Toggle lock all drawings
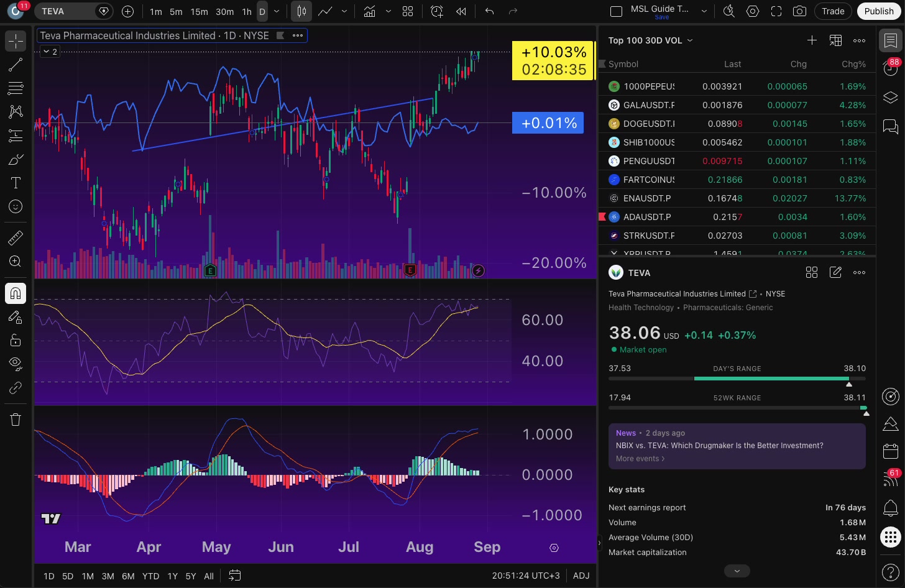This screenshot has width=905, height=588. tap(16, 340)
